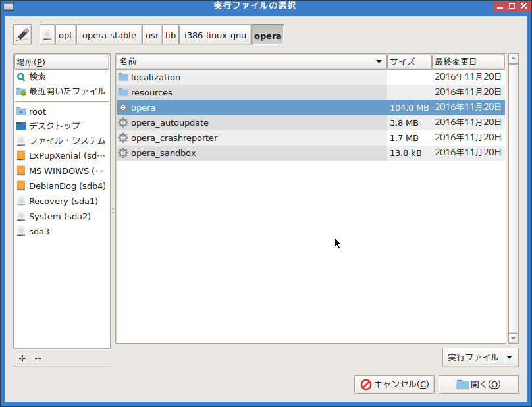Select the opera_sandbox file
The width and height of the screenshot is (532, 407).
coord(311,153)
